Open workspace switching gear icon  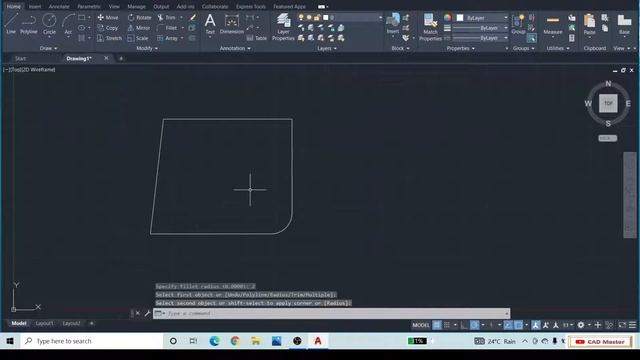pyautogui.click(x=581, y=325)
